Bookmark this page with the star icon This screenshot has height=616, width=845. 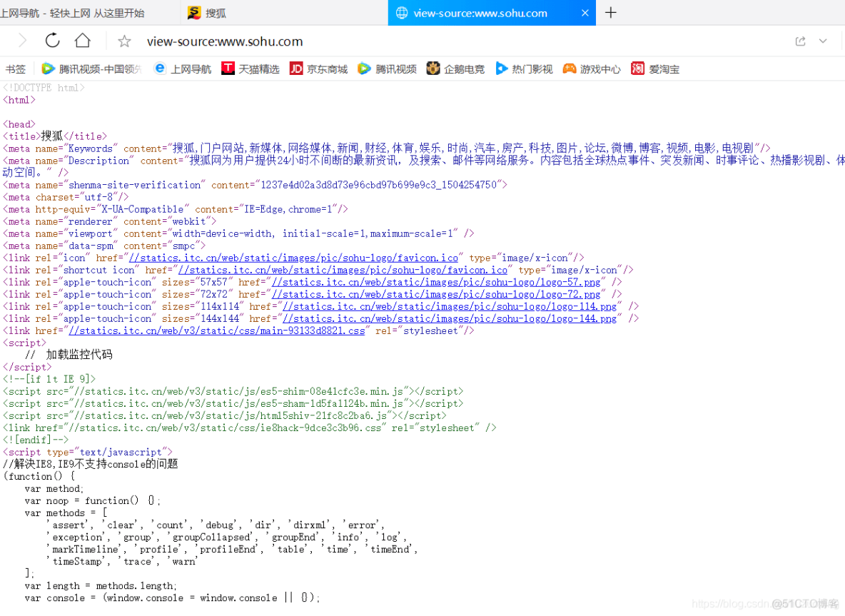tap(124, 41)
